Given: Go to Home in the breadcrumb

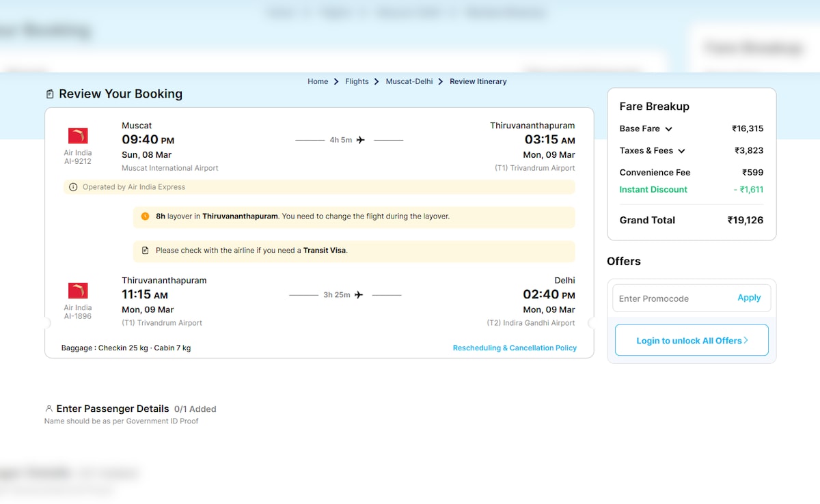Looking at the screenshot, I should pyautogui.click(x=318, y=81).
